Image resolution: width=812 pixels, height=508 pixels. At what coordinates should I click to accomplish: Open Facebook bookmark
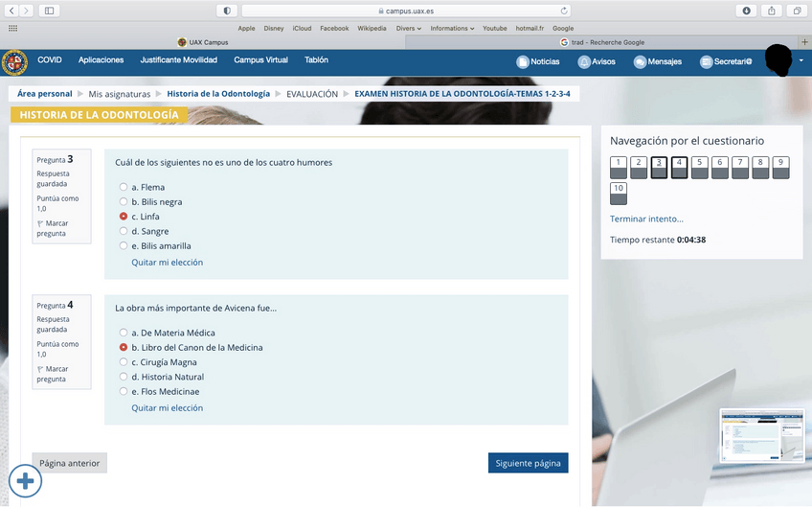(334, 28)
